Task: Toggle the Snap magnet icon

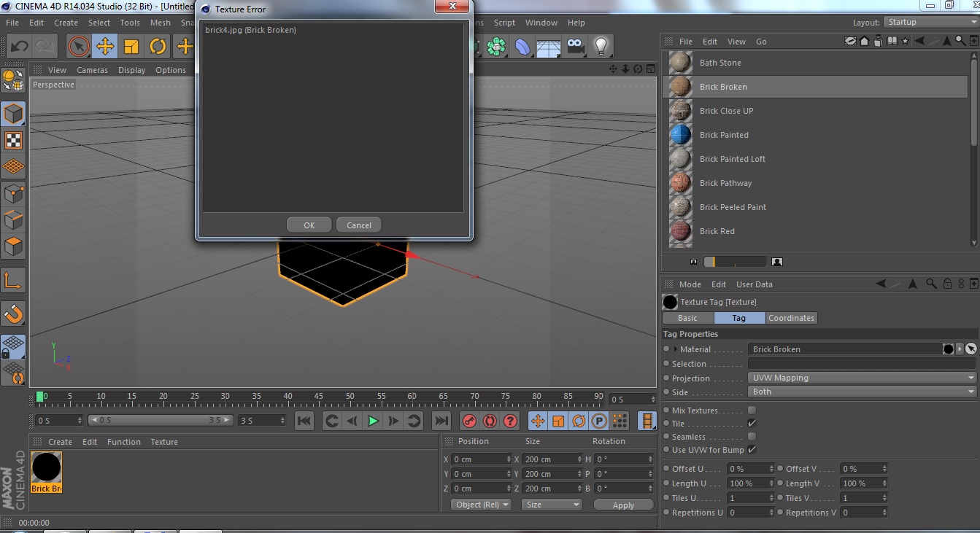Action: pos(14,314)
